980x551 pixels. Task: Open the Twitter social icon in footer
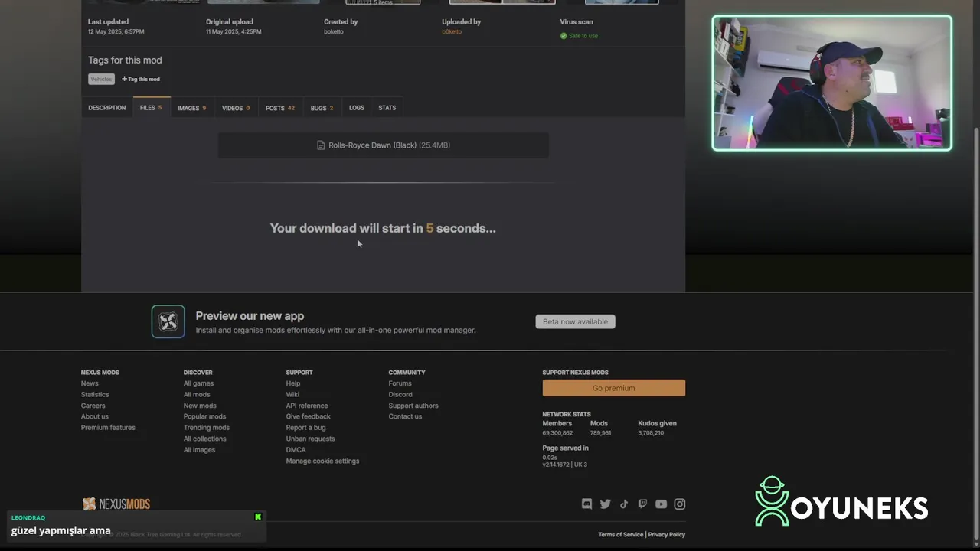point(606,504)
